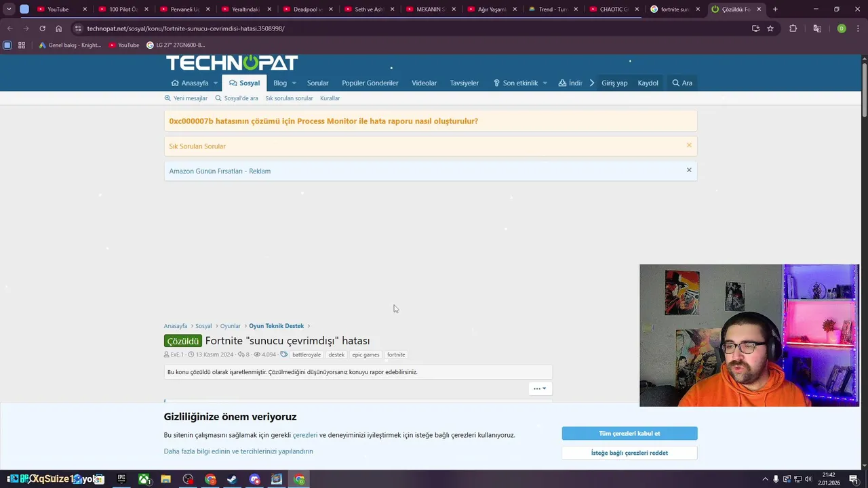The height and width of the screenshot is (488, 868).
Task: Click the install app icon in address bar
Action: 755,28
